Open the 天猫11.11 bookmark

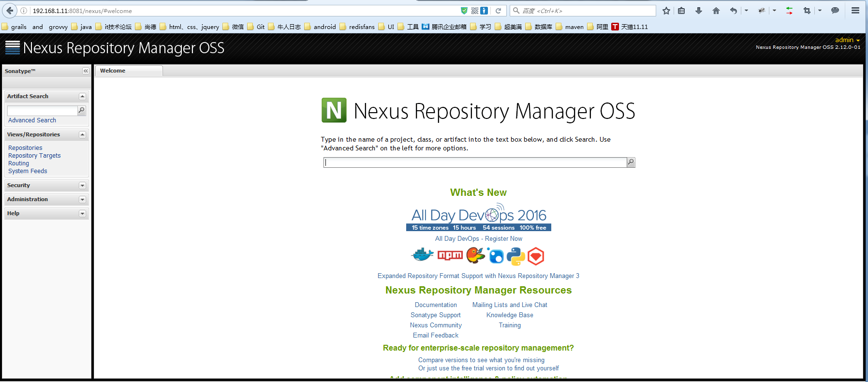click(630, 27)
